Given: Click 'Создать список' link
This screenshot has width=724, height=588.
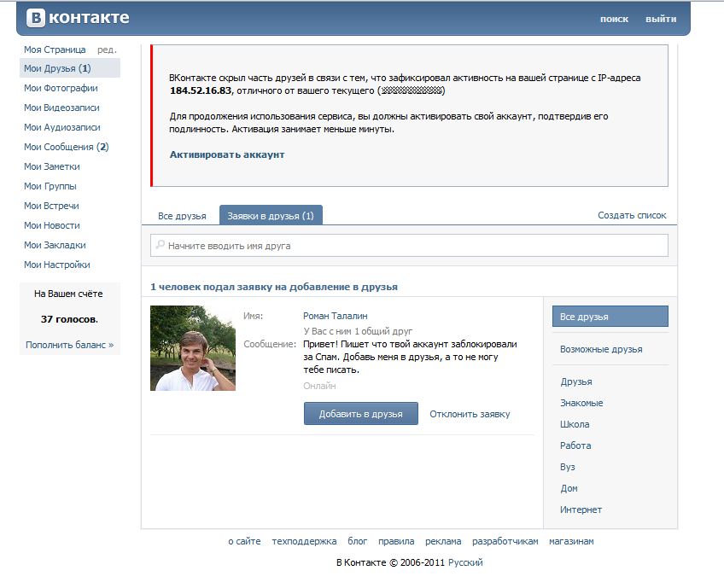Looking at the screenshot, I should [x=632, y=216].
